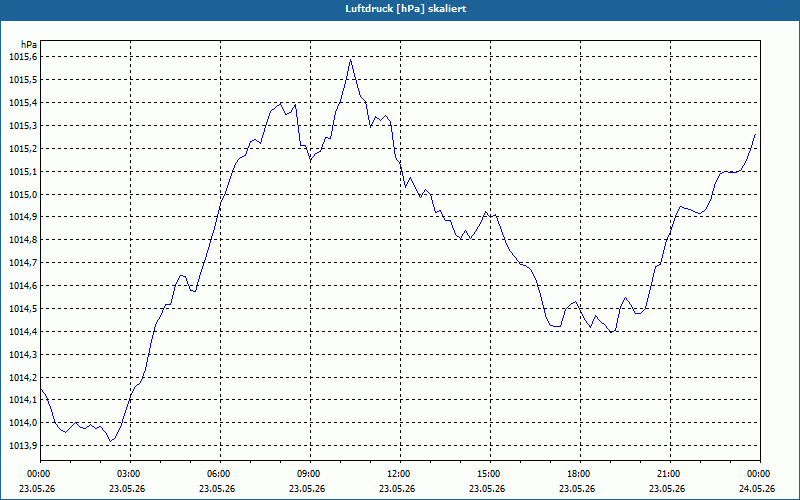The width and height of the screenshot is (800, 500).
Task: Click the pressure curve's highest peak
Action: 351,60
